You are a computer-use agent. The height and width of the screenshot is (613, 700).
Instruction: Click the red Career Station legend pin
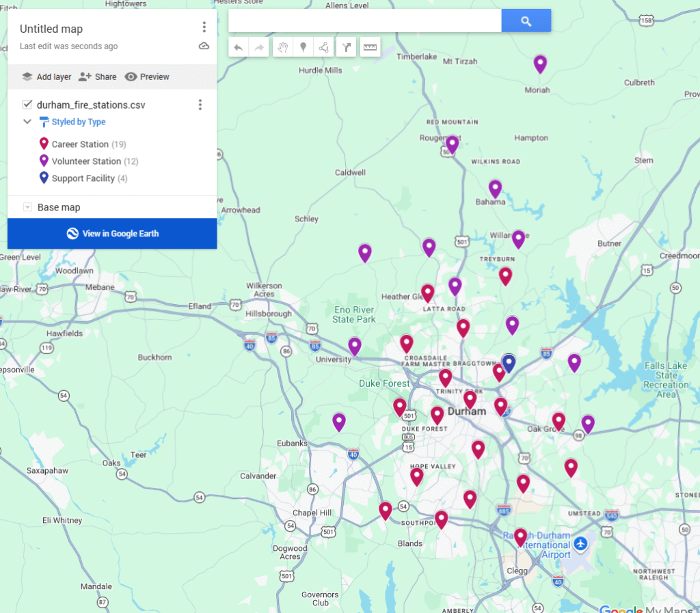[x=44, y=144]
